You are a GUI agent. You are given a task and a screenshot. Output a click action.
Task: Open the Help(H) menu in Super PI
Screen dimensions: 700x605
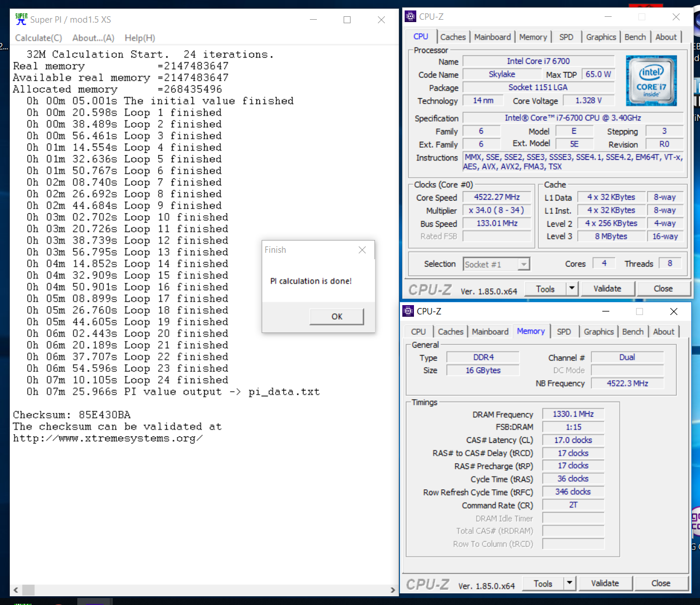(140, 38)
